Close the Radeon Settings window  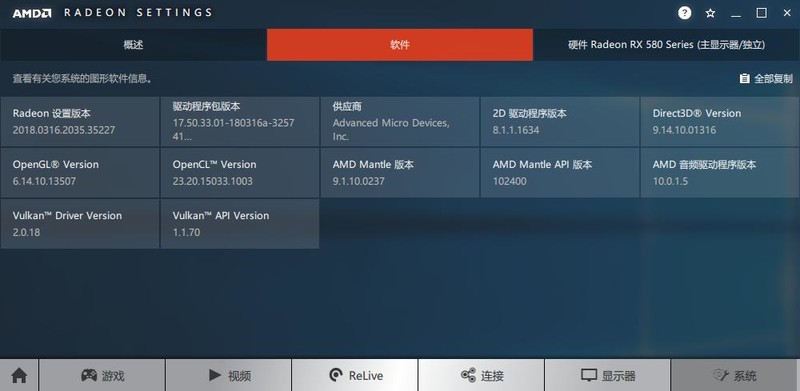click(787, 13)
